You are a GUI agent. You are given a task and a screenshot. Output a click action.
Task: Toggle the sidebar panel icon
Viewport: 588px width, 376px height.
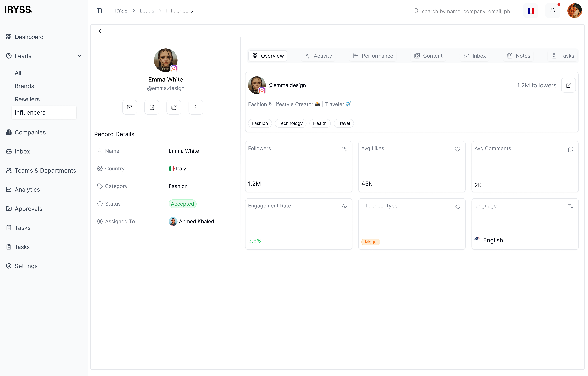click(99, 11)
